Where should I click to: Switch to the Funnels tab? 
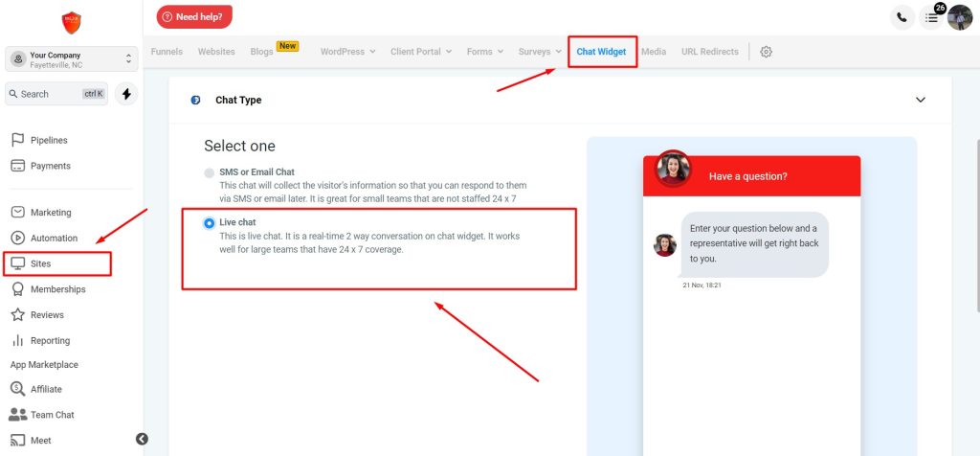click(x=167, y=52)
